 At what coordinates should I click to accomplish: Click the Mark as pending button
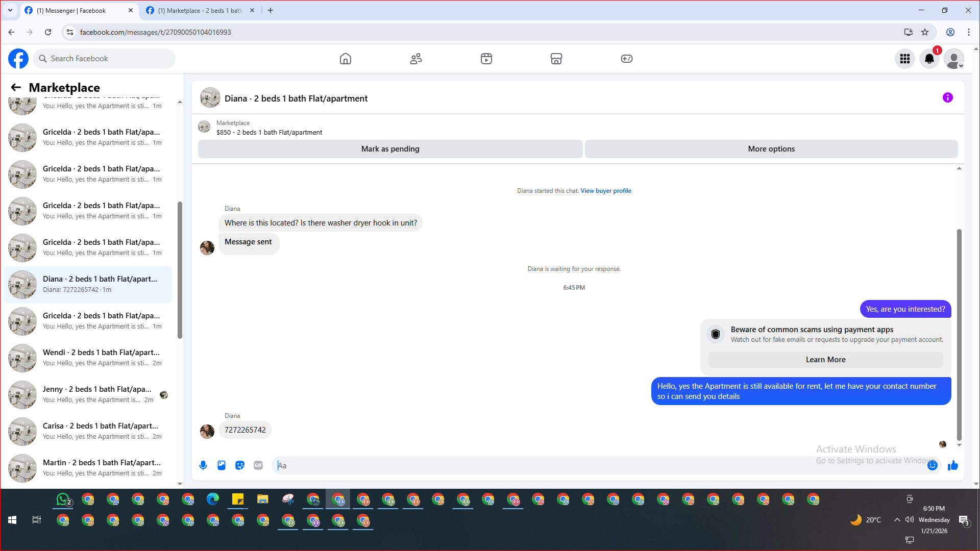pos(390,149)
